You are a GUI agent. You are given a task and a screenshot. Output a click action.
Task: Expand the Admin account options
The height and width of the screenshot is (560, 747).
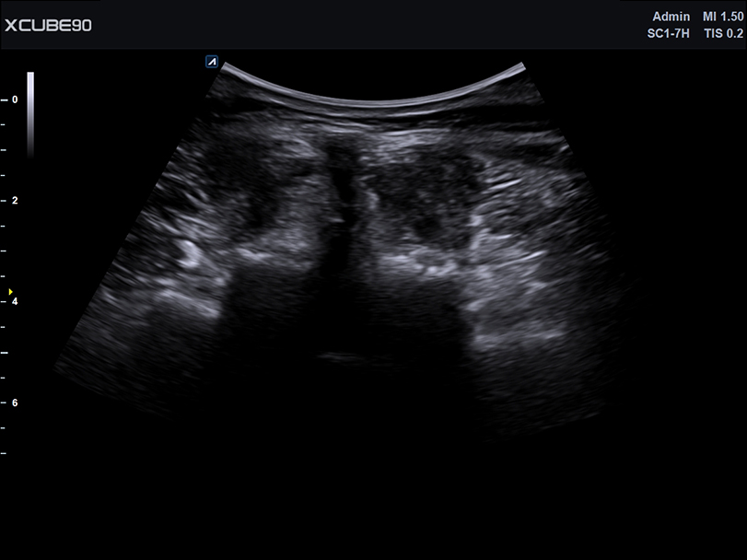671,17
